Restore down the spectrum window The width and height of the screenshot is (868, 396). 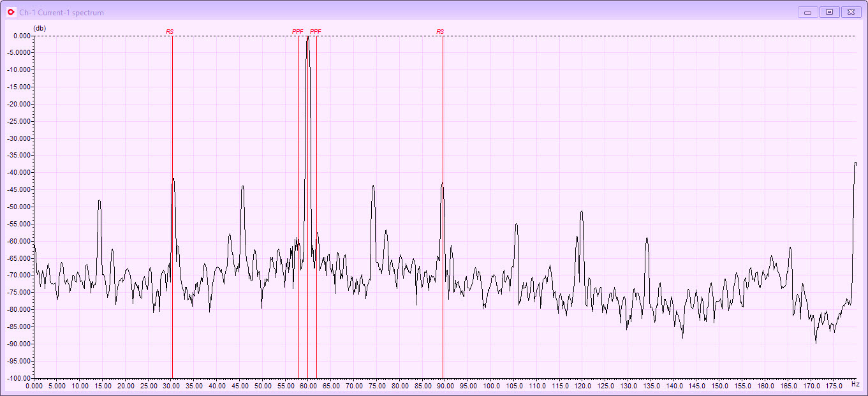pyautogui.click(x=829, y=12)
